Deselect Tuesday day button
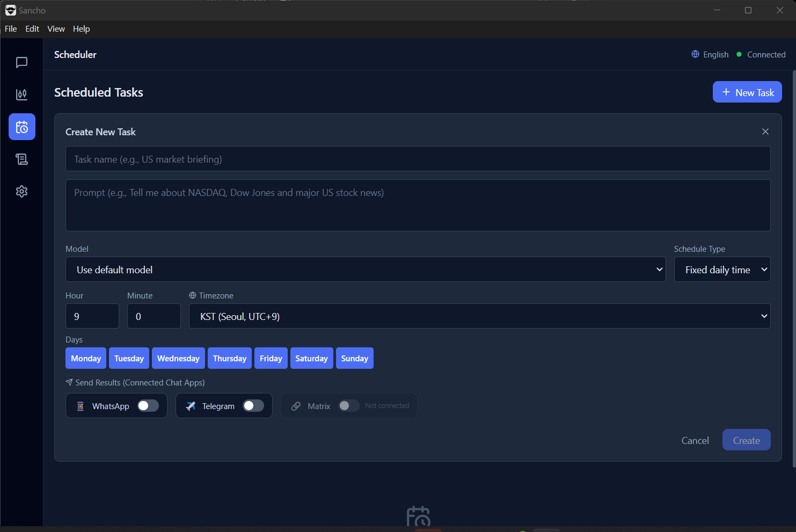Screen dimensions: 796x532 coord(129,358)
